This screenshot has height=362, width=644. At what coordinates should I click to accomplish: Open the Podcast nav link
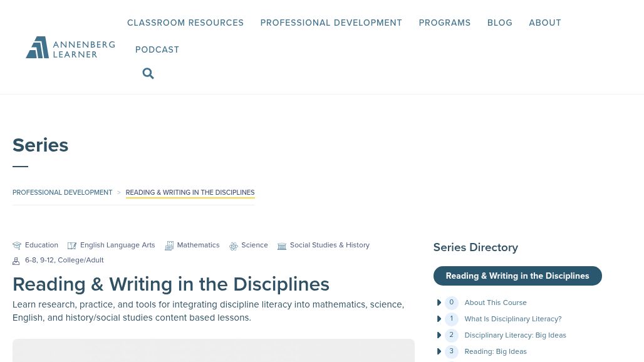pos(157,50)
